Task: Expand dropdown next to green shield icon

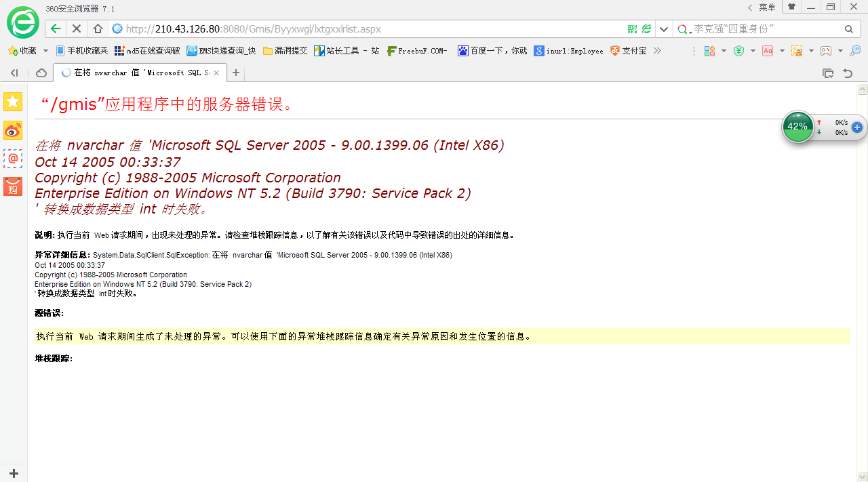Action: [x=753, y=51]
